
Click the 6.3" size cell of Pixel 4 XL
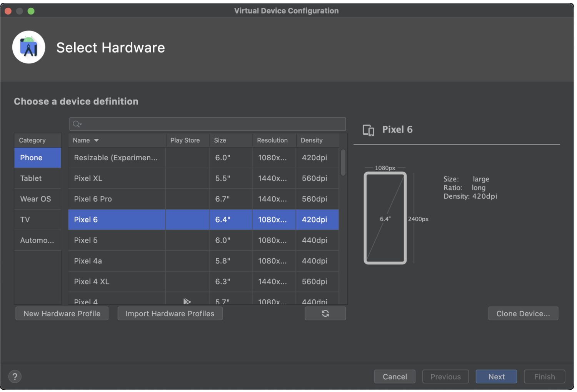click(x=231, y=282)
